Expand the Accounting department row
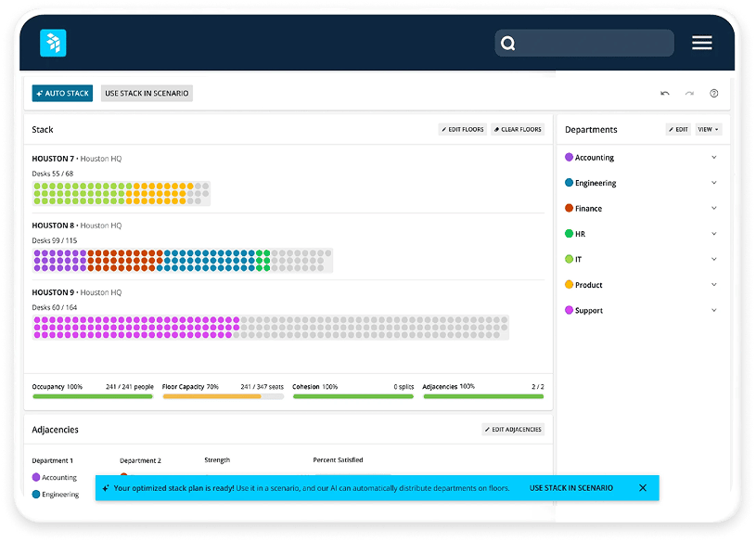This screenshot has width=756, height=542. point(713,157)
